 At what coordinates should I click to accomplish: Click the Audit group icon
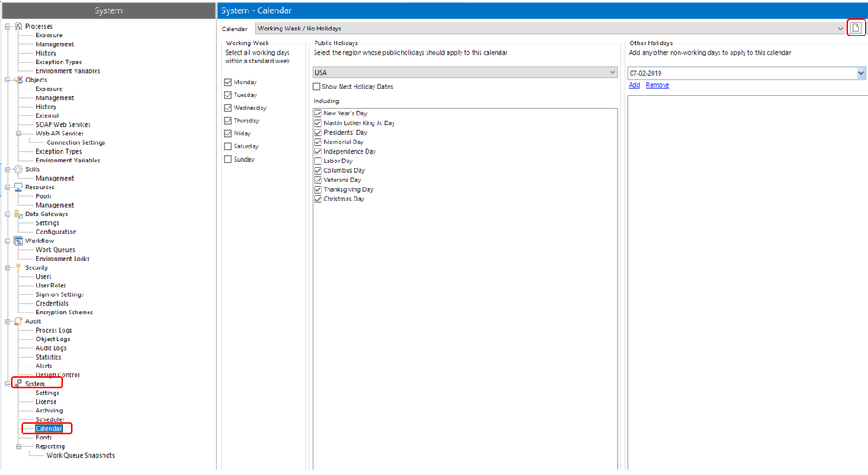pos(18,321)
